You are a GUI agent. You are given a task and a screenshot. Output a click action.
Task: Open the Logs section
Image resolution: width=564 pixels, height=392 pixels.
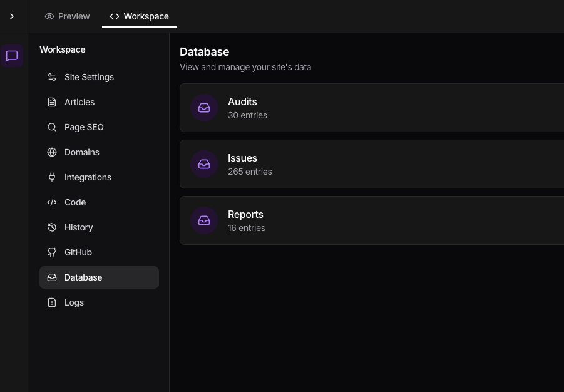[99, 302]
